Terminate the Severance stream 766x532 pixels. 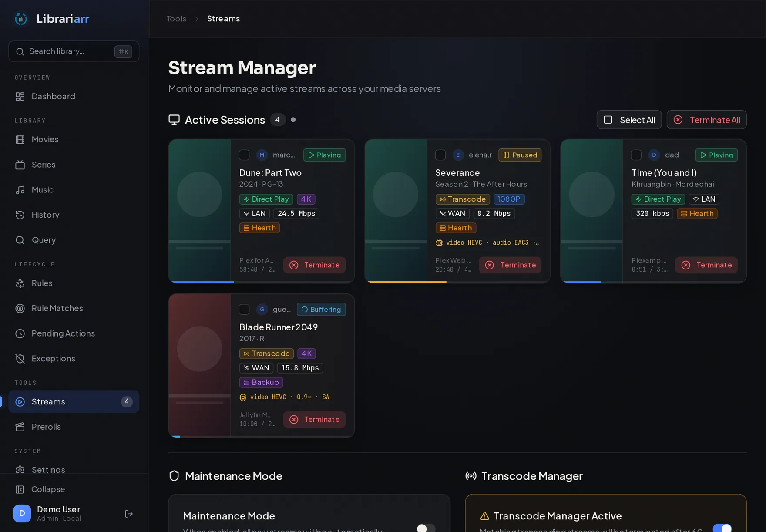(511, 265)
